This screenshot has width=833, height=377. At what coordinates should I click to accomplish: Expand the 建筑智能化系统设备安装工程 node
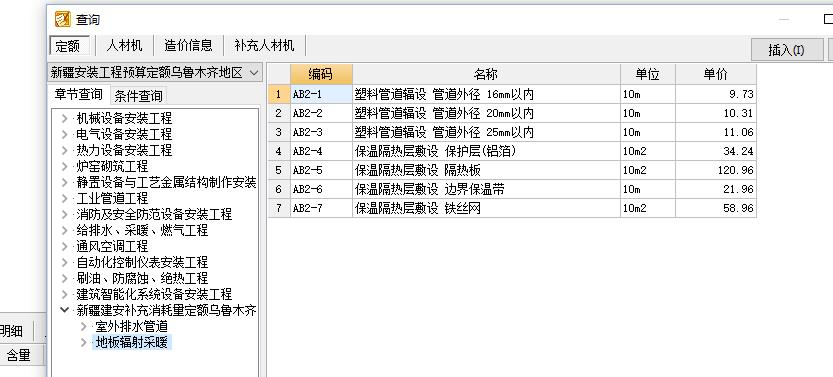click(x=65, y=294)
